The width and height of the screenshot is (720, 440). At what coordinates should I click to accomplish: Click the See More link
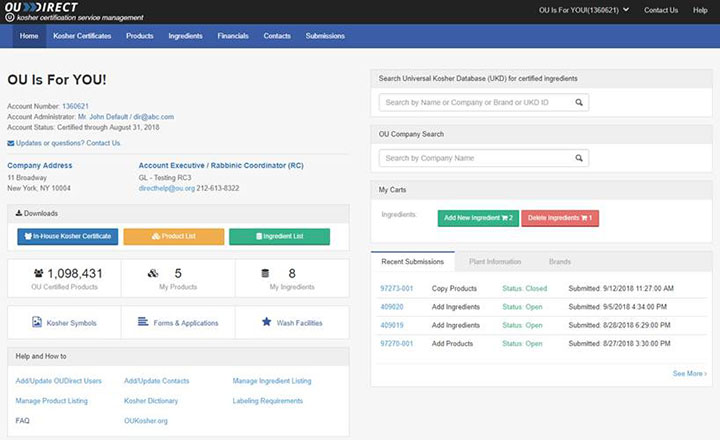tap(689, 373)
